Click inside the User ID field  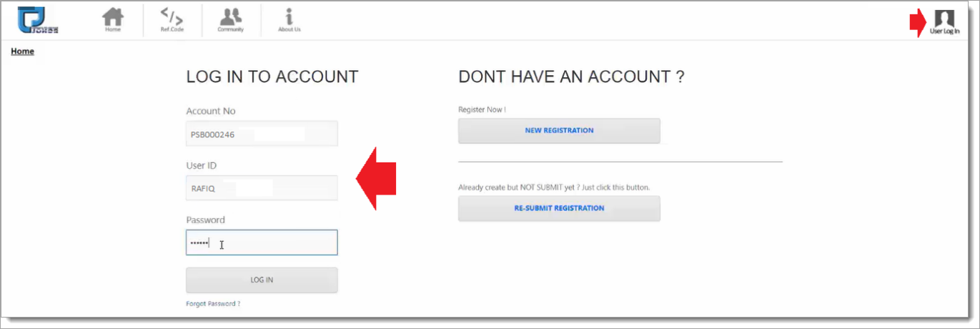click(x=262, y=188)
